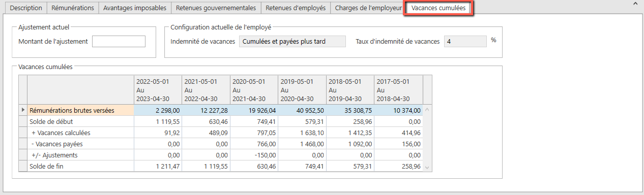Click cell value 19 926,04
Image resolution: width=644 pixels, height=195 pixels.
coord(254,110)
